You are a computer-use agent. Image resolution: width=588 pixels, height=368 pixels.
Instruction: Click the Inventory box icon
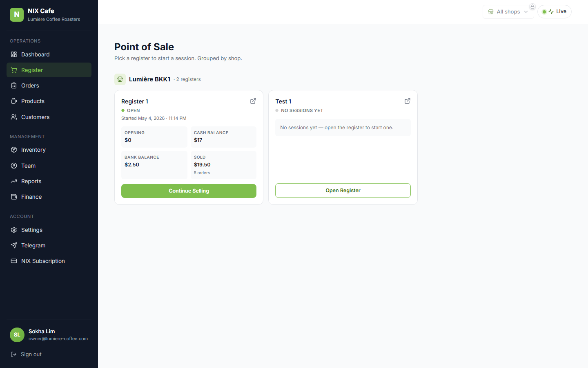click(14, 150)
